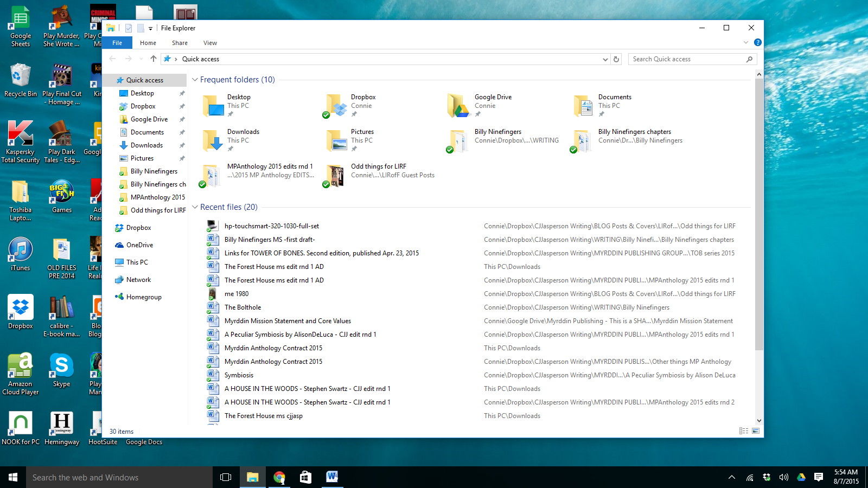
Task: Toggle the pin beside Downloads in sidebar
Action: tap(182, 145)
